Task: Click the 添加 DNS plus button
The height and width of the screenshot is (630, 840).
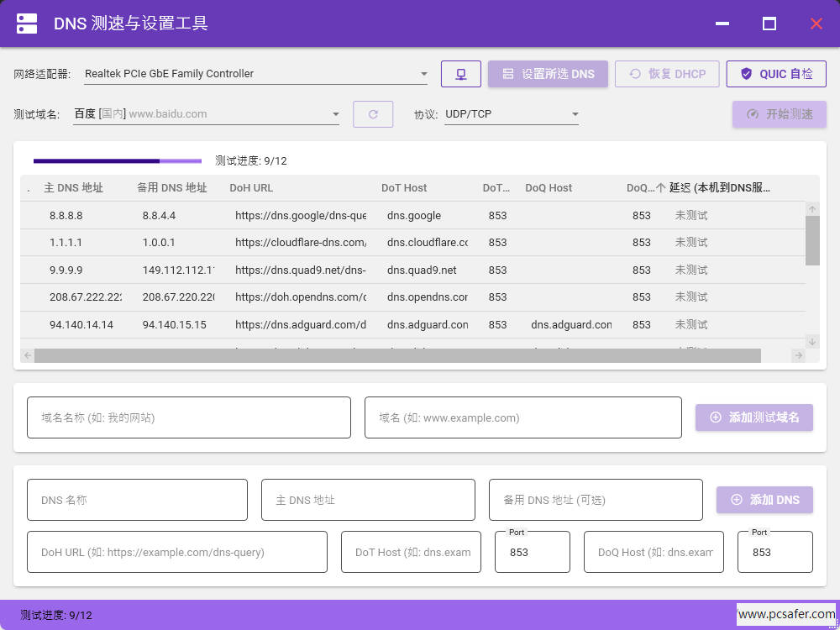Action: 764,500
